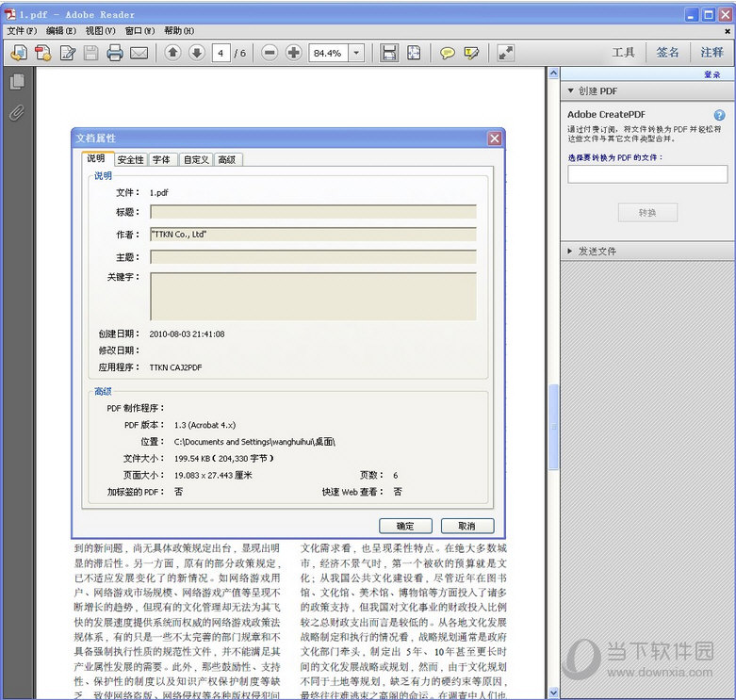Click the scrollbar down arrow
This screenshot has width=736, height=700.
click(554, 692)
